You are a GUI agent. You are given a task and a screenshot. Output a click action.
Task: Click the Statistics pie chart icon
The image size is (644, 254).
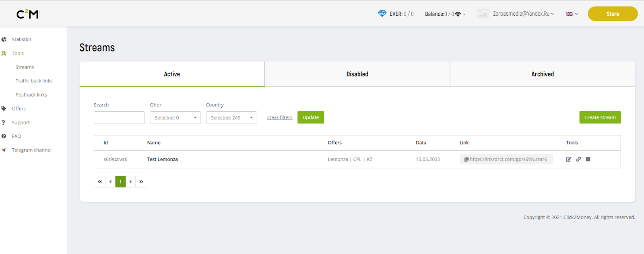4,39
